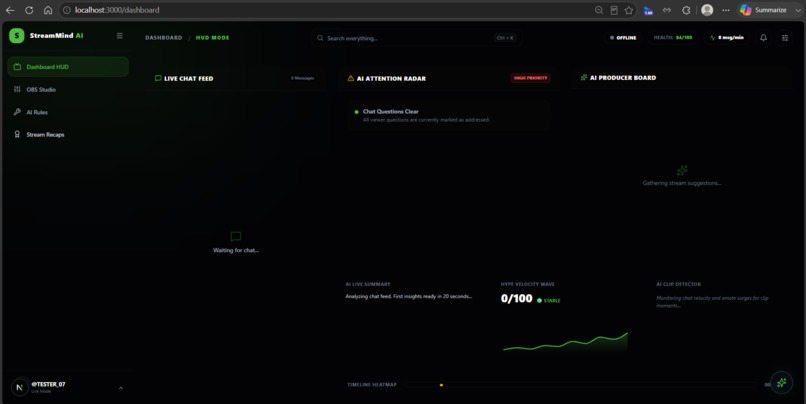Image resolution: width=806 pixels, height=404 pixels.
Task: Open the browser home page icon
Action: 48,10
